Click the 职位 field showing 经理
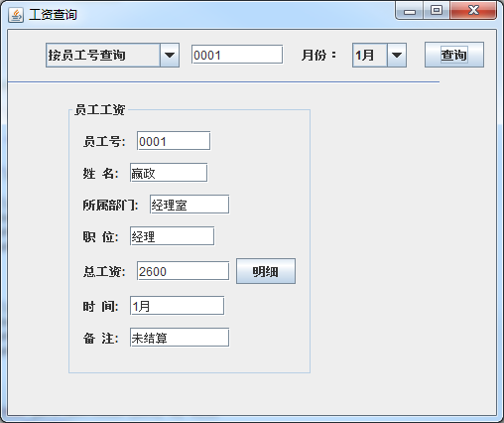Image resolution: width=504 pixels, height=423 pixels. pos(172,236)
